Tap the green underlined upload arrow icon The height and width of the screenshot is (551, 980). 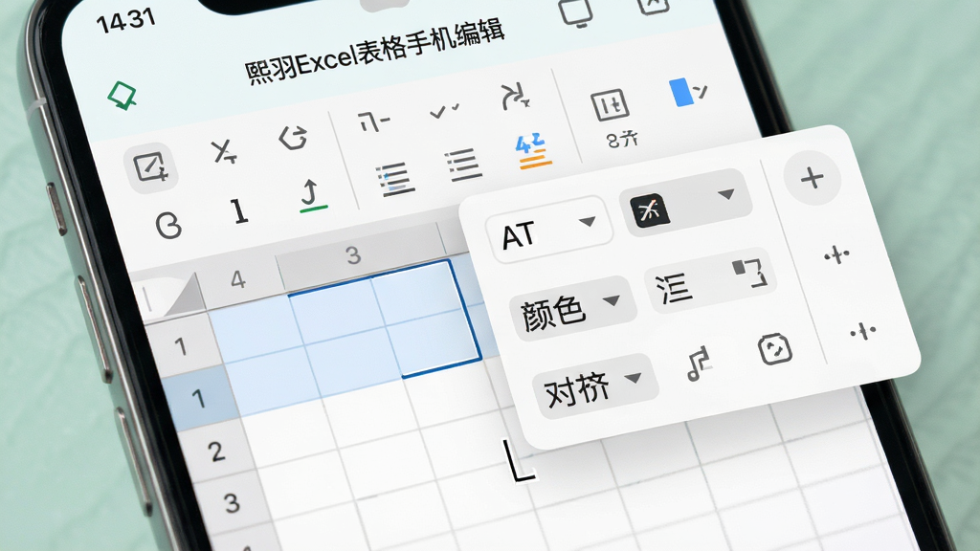point(313,195)
